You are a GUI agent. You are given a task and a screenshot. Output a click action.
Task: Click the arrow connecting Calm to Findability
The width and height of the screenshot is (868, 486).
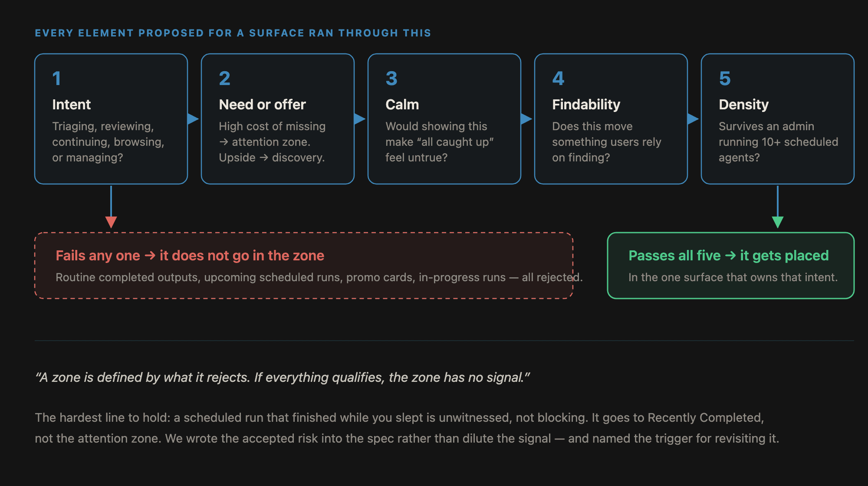(x=526, y=119)
